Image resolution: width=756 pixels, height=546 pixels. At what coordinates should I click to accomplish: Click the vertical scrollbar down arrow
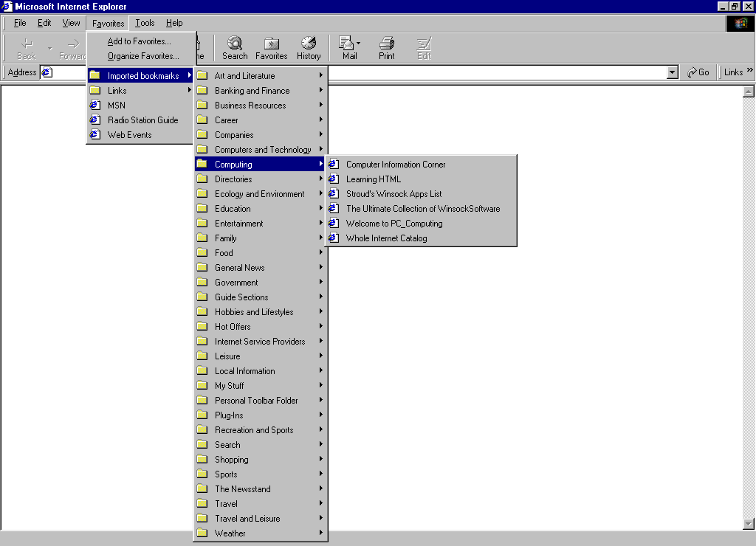pyautogui.click(x=749, y=524)
